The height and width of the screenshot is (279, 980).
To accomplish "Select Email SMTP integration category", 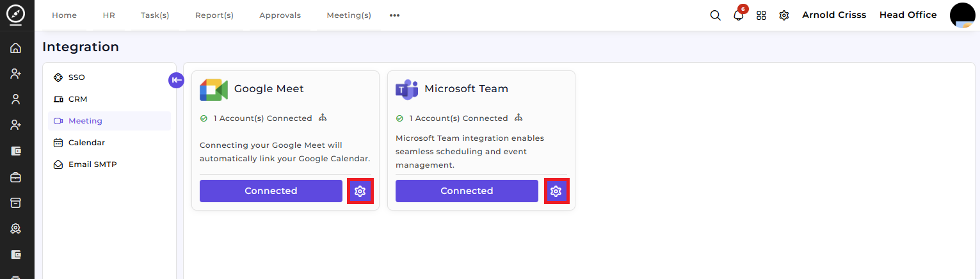I will point(109,164).
